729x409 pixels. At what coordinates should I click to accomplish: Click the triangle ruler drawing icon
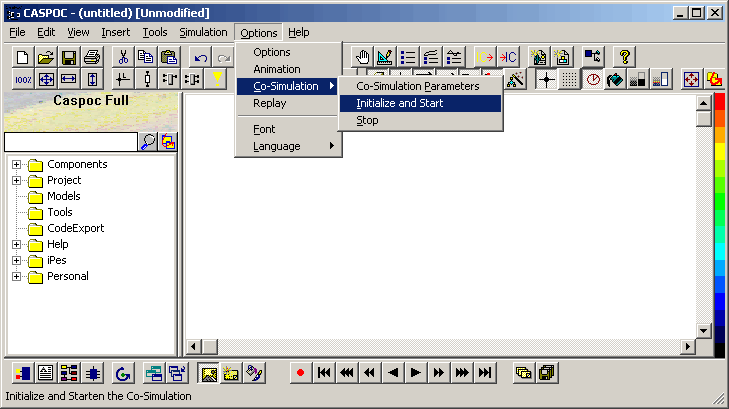tap(385, 57)
